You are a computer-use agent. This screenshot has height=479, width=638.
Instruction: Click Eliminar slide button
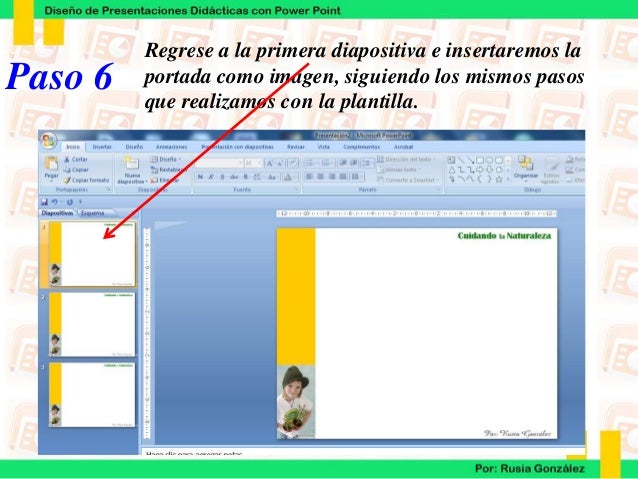coord(164,179)
